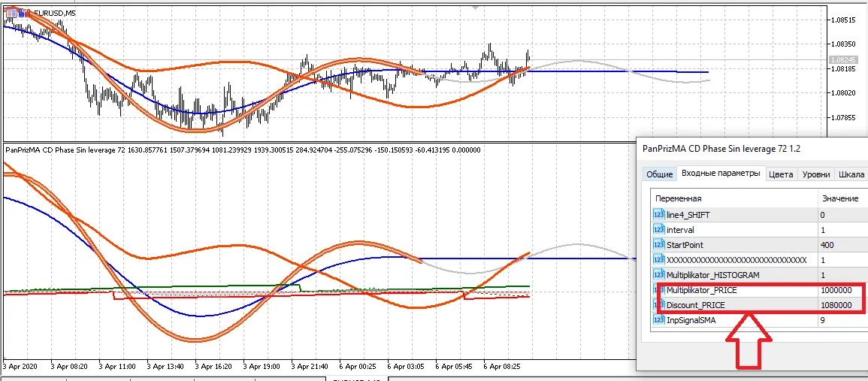Edit the Multiplikator_PRICE value 1000000

pos(839,290)
